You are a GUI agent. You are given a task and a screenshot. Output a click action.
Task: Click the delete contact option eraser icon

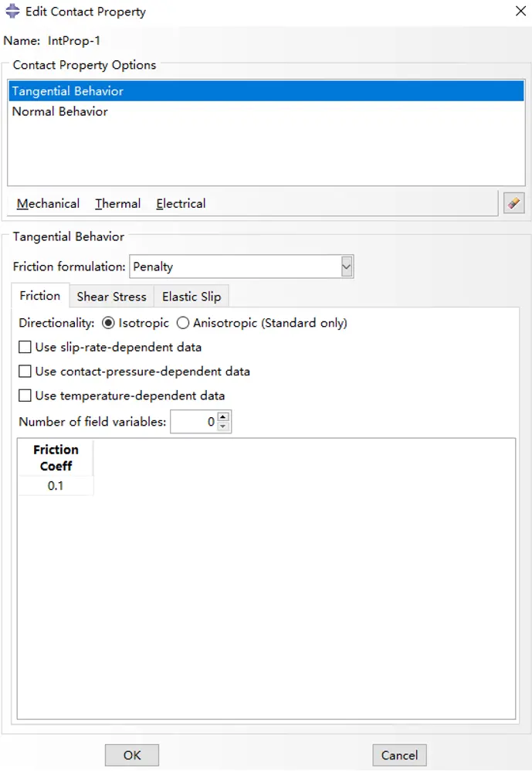[513, 203]
